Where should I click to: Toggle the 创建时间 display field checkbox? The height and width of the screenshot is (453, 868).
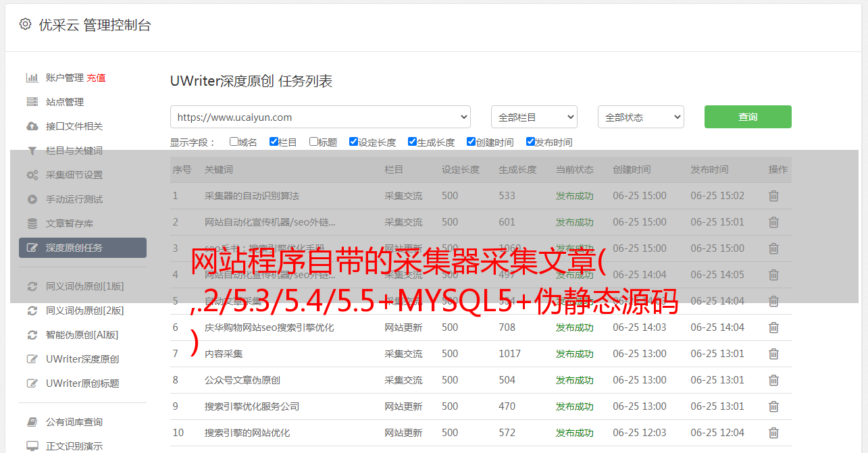(471, 142)
